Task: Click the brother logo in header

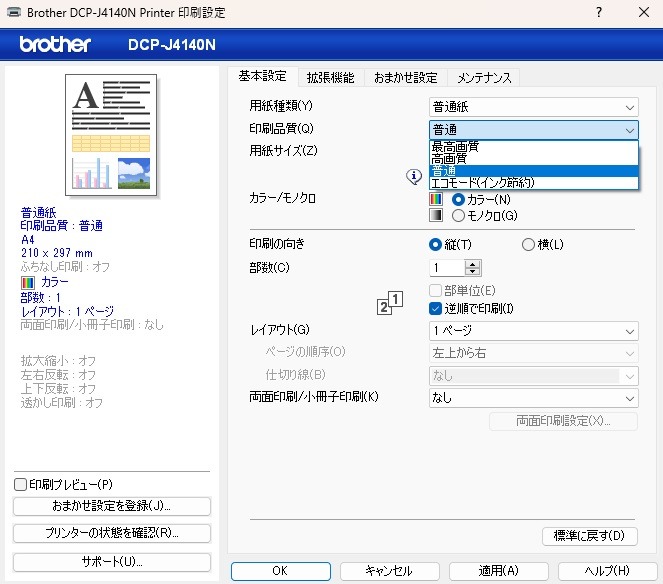Action: 55,44
